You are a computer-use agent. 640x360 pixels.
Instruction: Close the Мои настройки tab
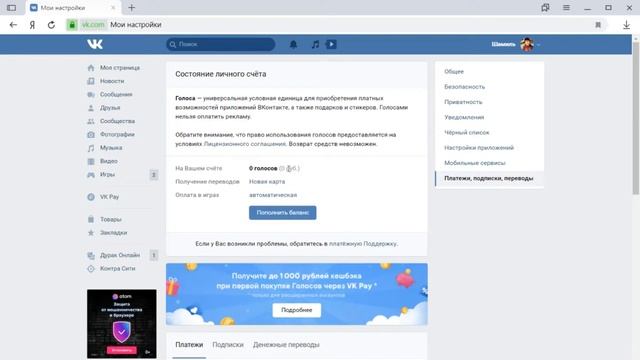113,8
